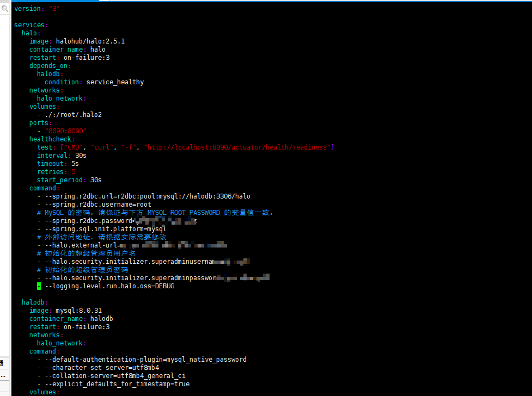532x396 pixels.
Task: Click the "外部访问地址" comment line
Action: (102, 237)
